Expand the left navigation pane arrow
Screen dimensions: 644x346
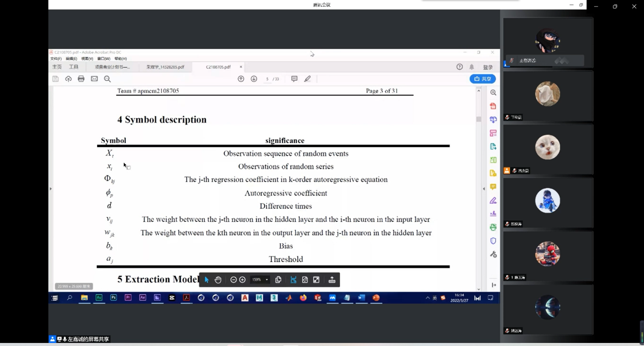(50, 189)
